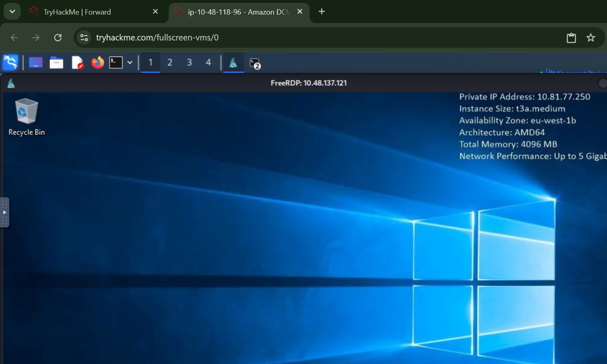The image size is (607, 364).
Task: Switch to workspace 2
Action: click(170, 63)
